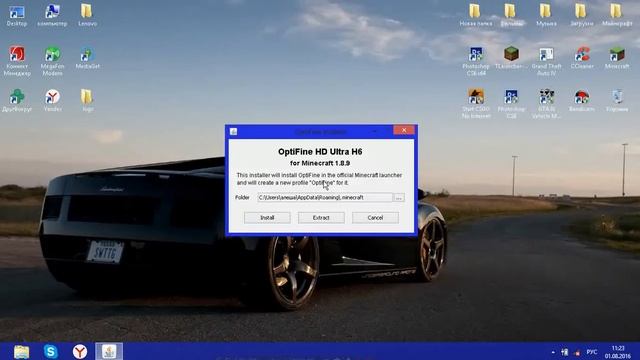This screenshot has width=640, height=360.
Task: Launch the GTA IV Vehicle Mod shortcut
Action: [x=546, y=104]
